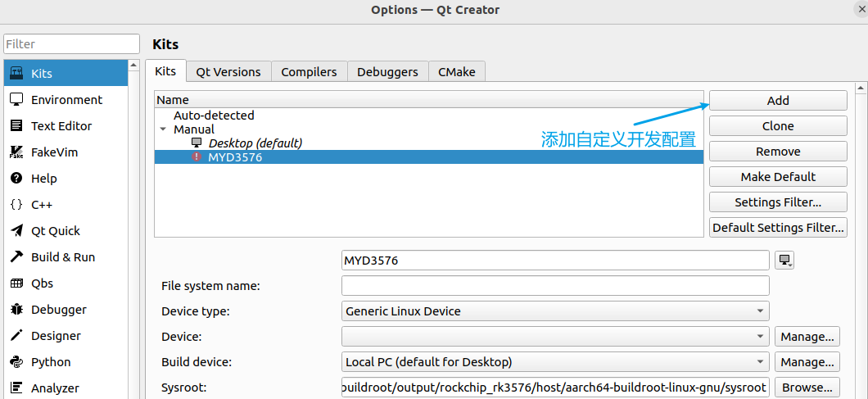Click category list scrollbar up arrow
The width and height of the screenshot is (868, 399).
[x=133, y=66]
